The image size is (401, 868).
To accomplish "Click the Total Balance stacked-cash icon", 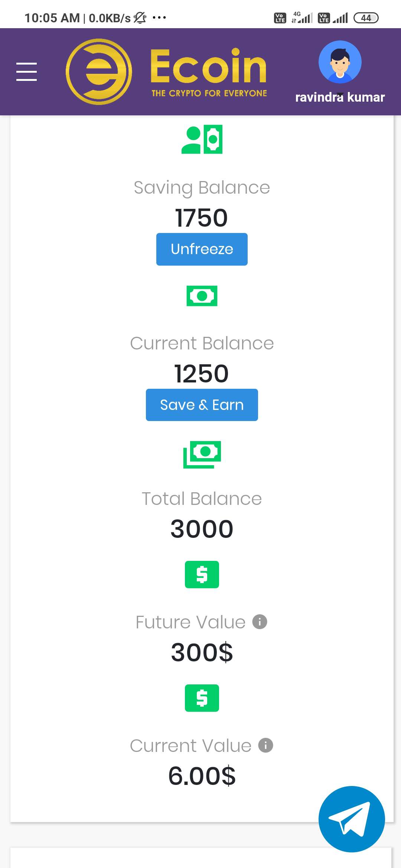I will tap(202, 454).
